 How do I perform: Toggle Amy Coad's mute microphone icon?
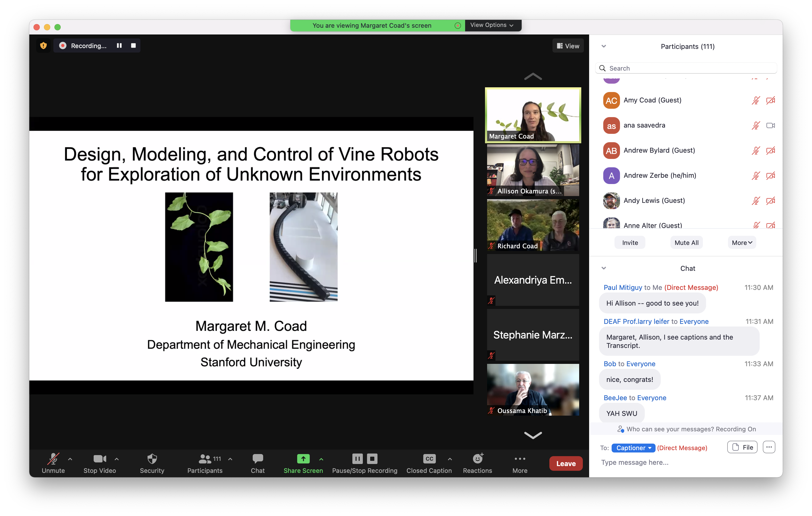756,100
